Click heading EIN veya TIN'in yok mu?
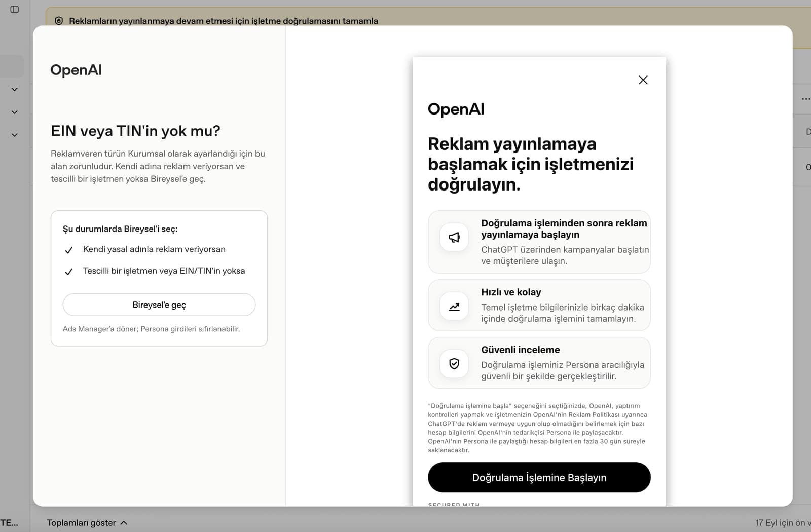This screenshot has height=532, width=811. pyautogui.click(x=135, y=131)
